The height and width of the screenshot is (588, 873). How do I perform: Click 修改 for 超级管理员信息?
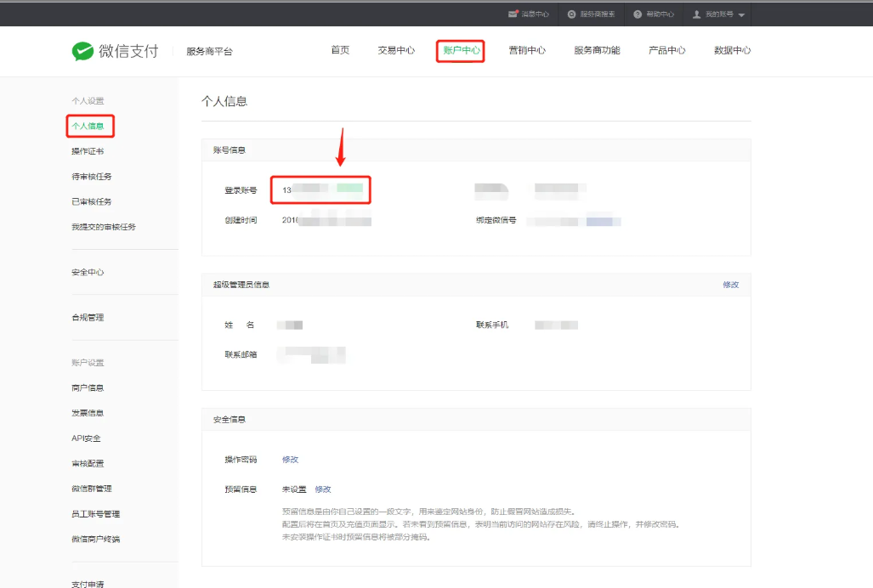pos(730,285)
